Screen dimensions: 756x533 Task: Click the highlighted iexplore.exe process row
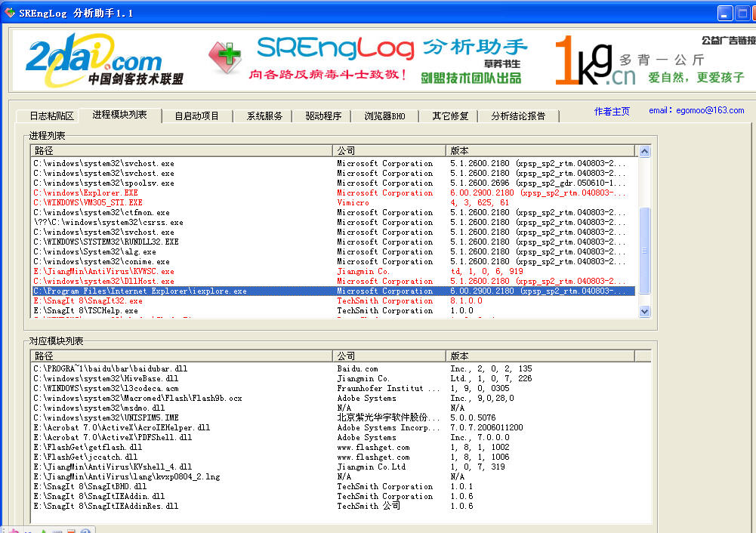pyautogui.click(x=334, y=291)
